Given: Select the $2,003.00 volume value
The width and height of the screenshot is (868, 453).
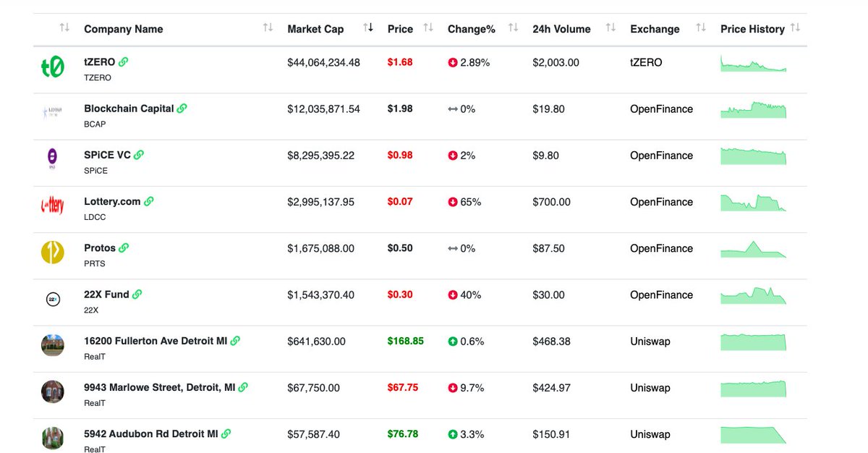Looking at the screenshot, I should [556, 62].
